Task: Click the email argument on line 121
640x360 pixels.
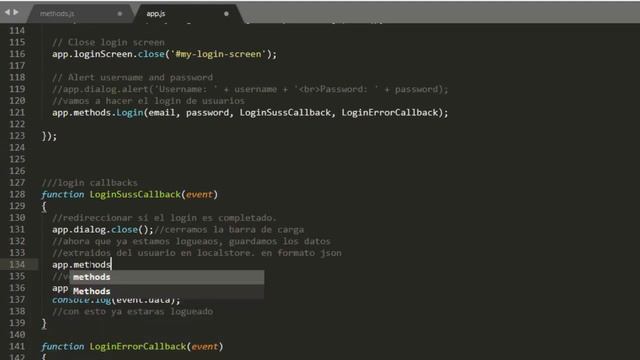Action: 162,112
